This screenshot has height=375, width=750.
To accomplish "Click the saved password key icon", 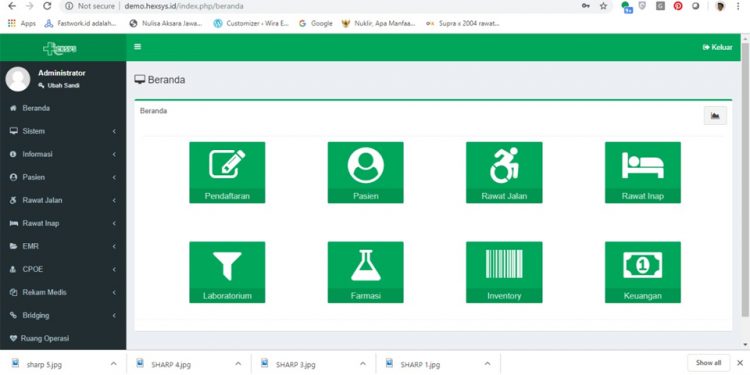I will [x=585, y=6].
